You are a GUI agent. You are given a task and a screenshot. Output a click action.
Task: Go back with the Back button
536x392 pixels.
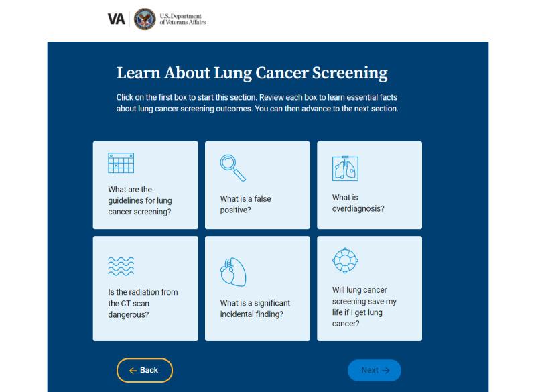(x=145, y=370)
